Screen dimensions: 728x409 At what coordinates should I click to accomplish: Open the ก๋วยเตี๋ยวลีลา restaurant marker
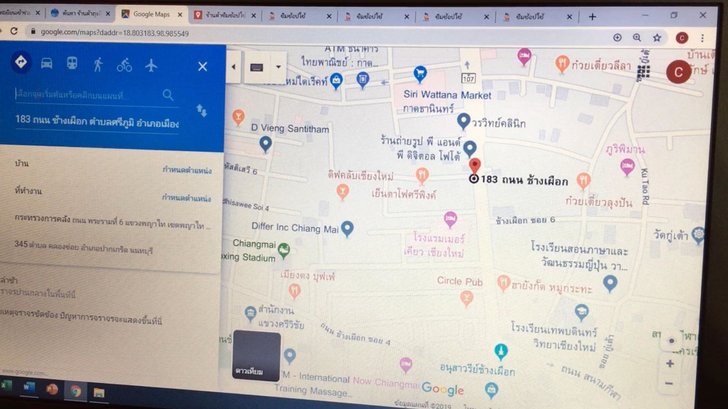562,64
